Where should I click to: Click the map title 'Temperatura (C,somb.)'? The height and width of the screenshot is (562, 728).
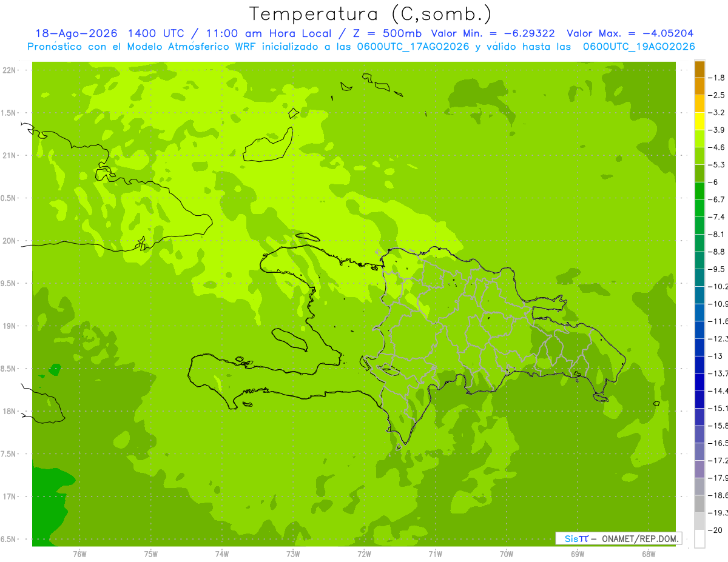370,13
